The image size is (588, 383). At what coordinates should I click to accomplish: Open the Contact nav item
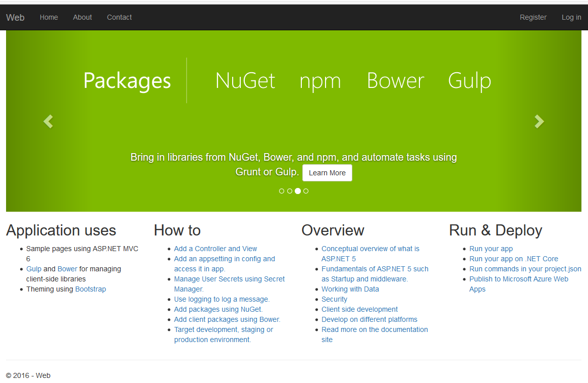pyautogui.click(x=119, y=17)
